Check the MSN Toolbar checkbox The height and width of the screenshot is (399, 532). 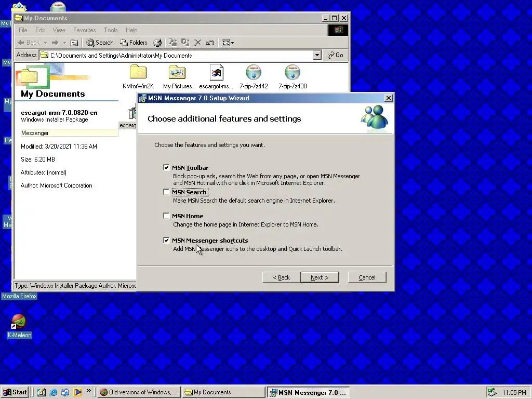coord(166,168)
